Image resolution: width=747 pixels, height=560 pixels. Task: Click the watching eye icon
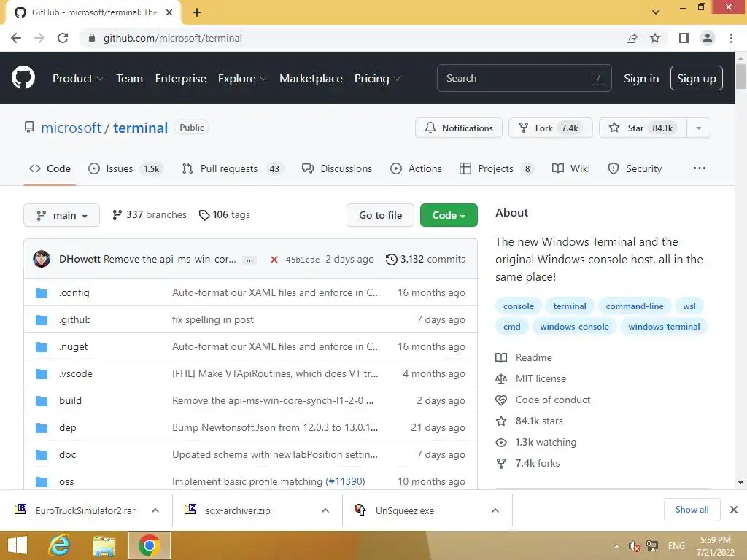coord(501,443)
